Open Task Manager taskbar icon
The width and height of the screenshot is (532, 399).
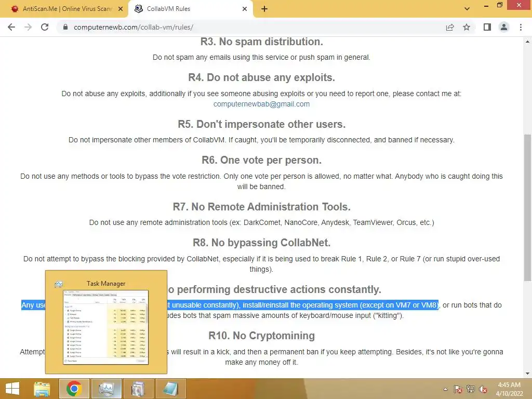(x=106, y=389)
